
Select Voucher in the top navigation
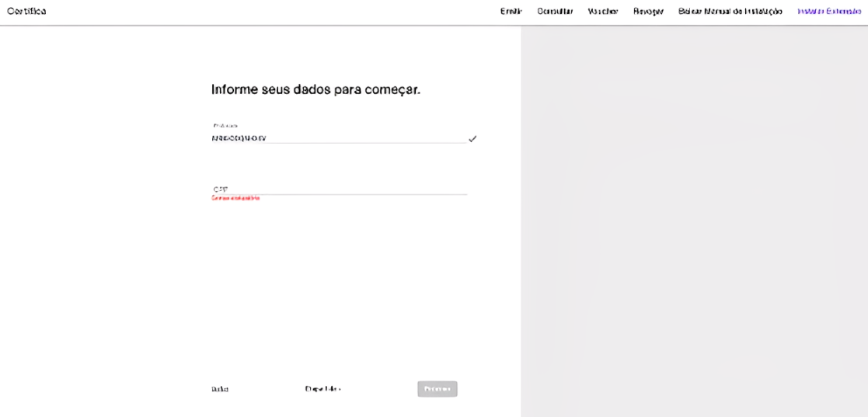tap(603, 12)
